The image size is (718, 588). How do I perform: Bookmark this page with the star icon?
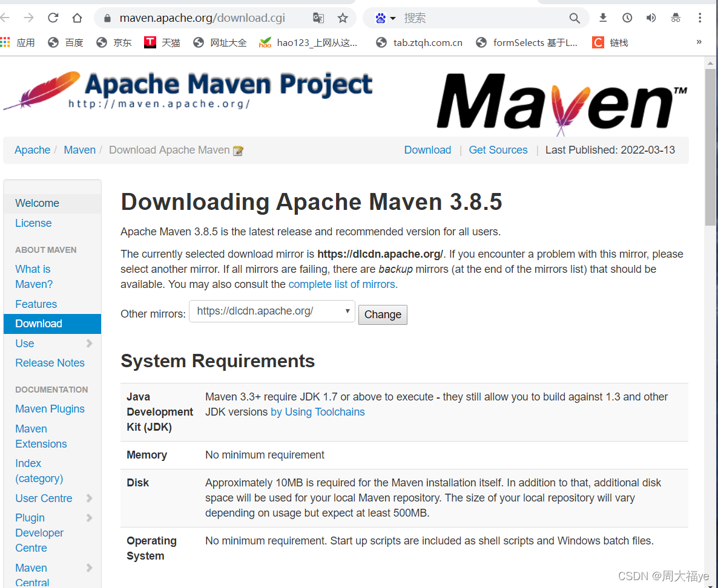tap(343, 18)
